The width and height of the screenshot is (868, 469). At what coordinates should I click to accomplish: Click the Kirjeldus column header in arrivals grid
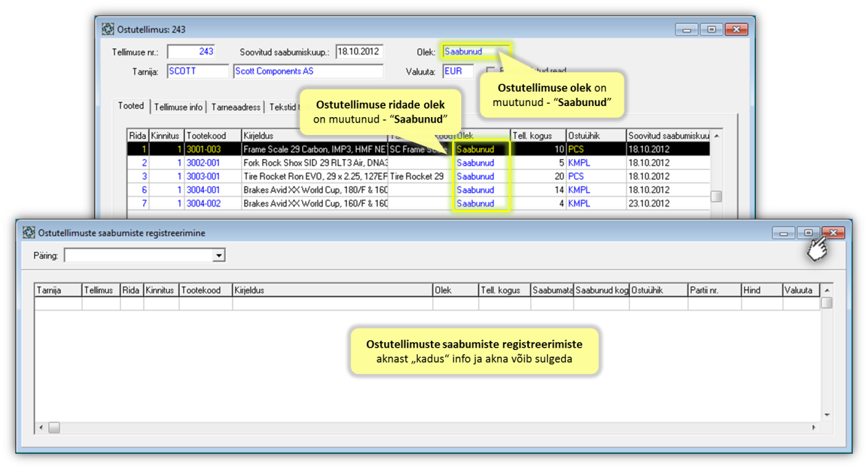click(x=332, y=290)
